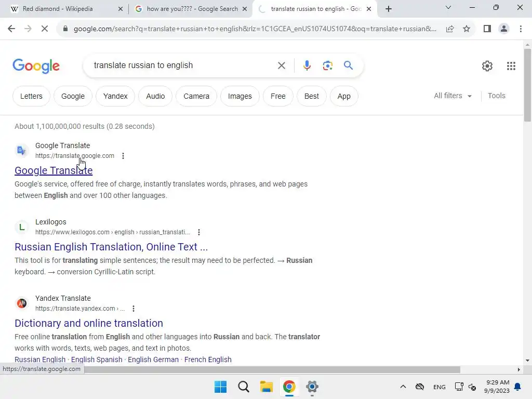532x399 pixels.
Task: Click the browser forward arrow
Action: [x=28, y=29]
